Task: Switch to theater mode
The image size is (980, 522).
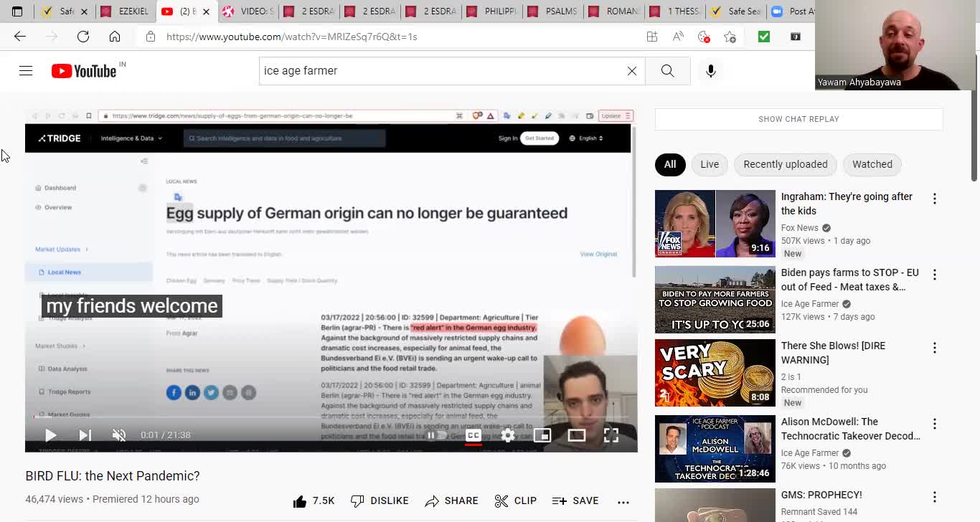Action: click(577, 435)
